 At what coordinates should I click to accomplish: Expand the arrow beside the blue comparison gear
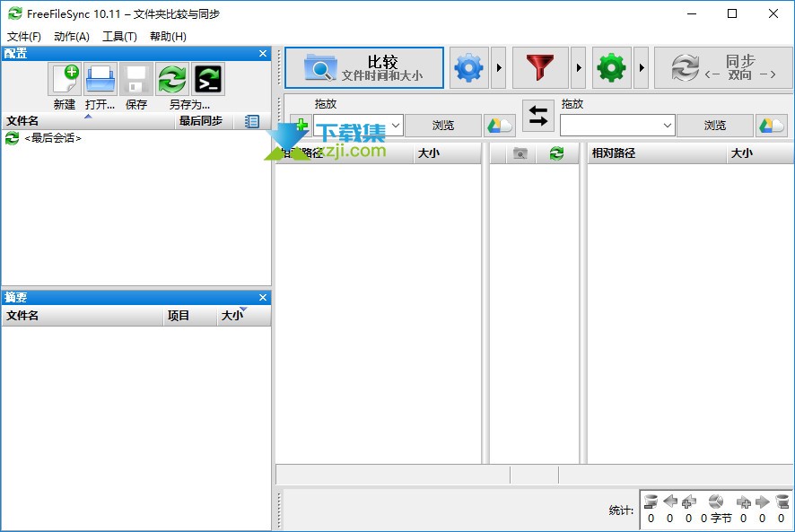499,68
